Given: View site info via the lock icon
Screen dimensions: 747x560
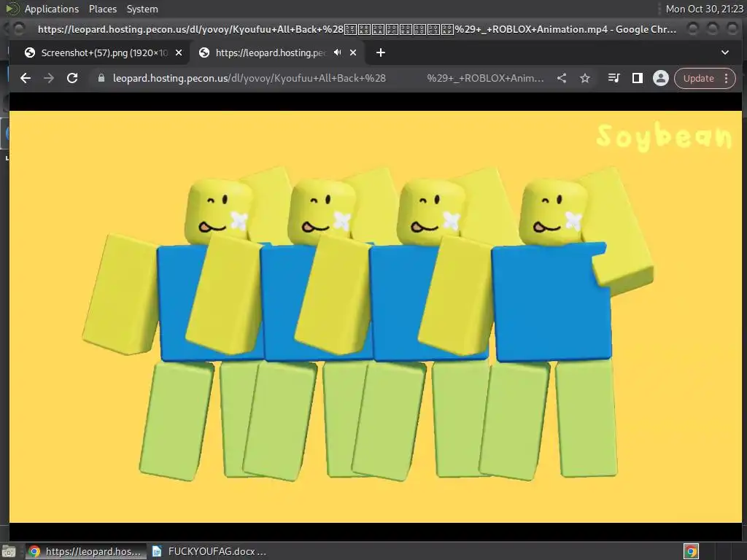Looking at the screenshot, I should 101,78.
